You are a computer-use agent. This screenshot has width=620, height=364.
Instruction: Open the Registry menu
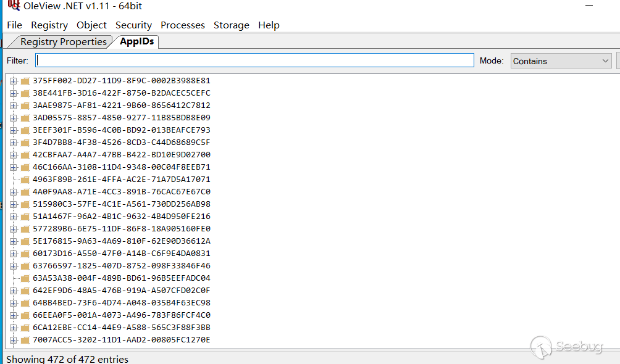point(49,25)
